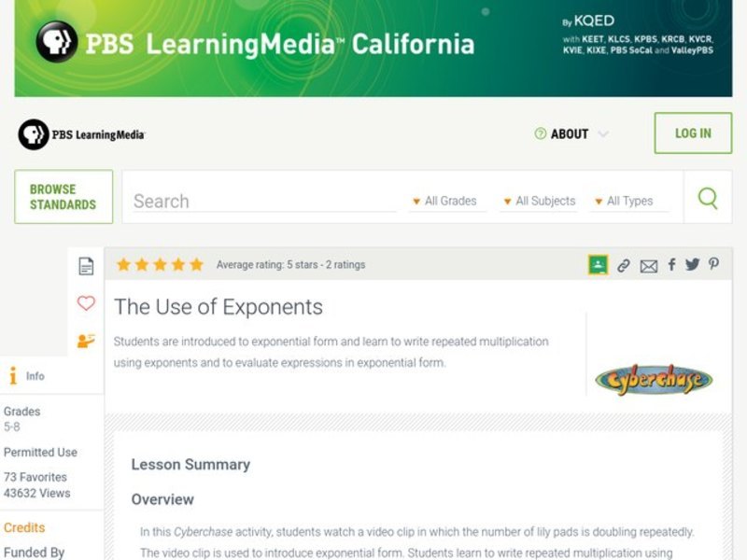Click inside the Search field
Screen dimensions: 747x560
(261, 200)
